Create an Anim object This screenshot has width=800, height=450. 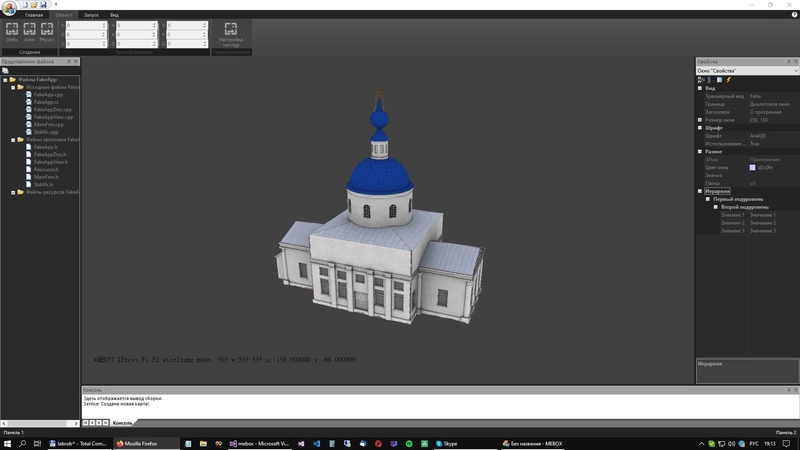(30, 32)
